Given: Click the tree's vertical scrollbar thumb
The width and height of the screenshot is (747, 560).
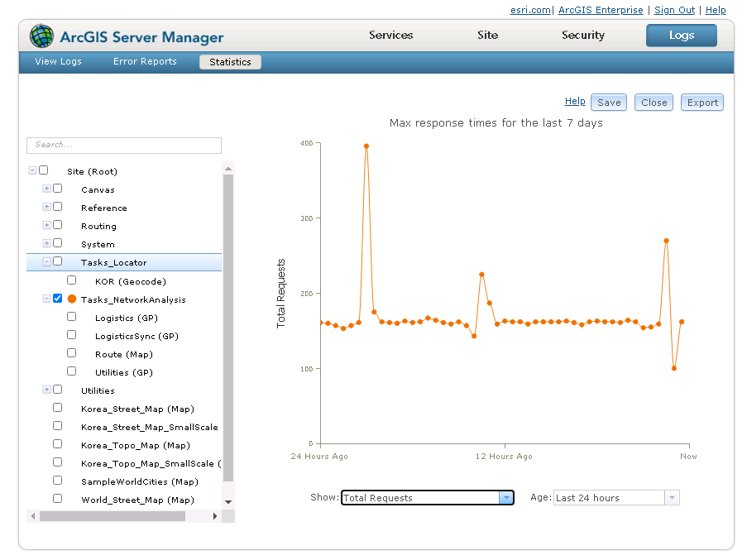Looking at the screenshot, I should click(228, 328).
